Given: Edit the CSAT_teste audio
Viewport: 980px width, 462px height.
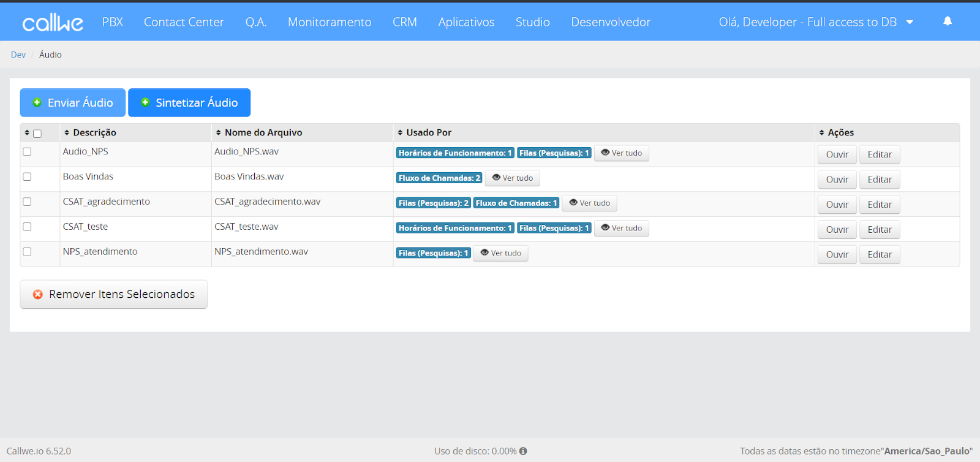Looking at the screenshot, I should pos(880,230).
